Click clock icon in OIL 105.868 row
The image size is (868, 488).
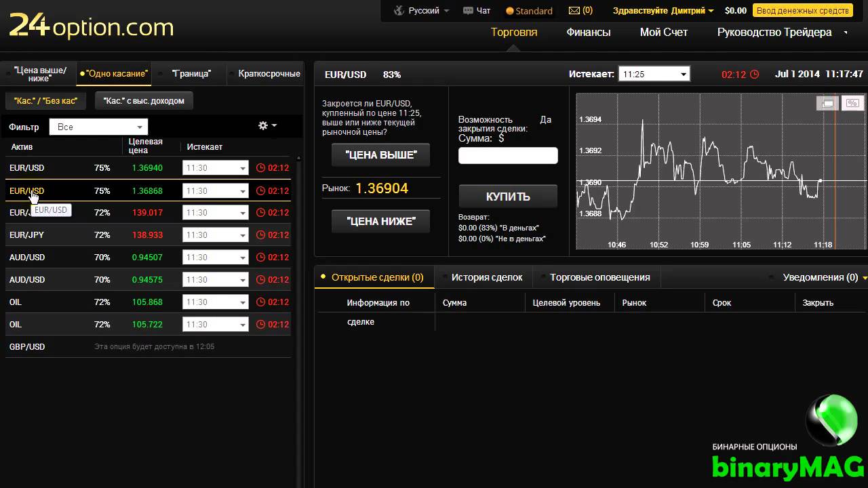tap(261, 302)
